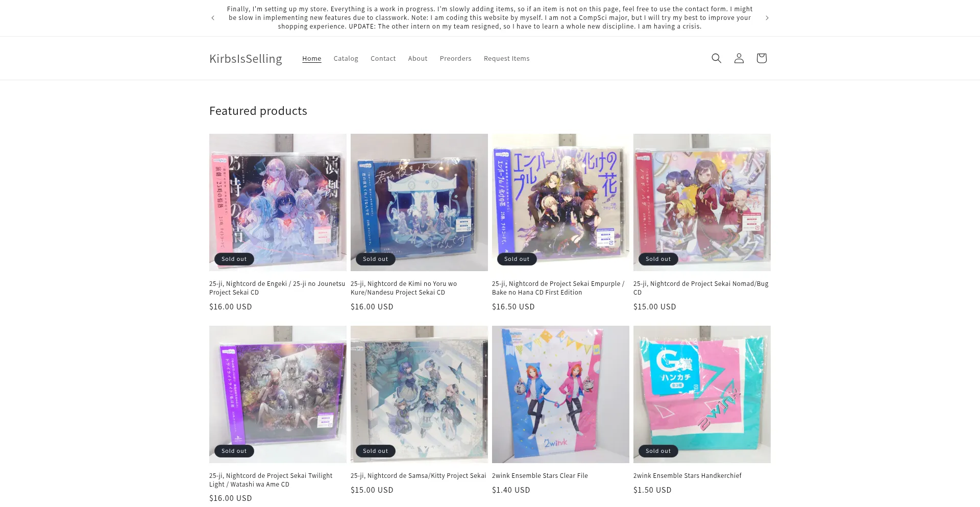Open the Kimi no Yoru wo Kure CD thumbnail

419,202
